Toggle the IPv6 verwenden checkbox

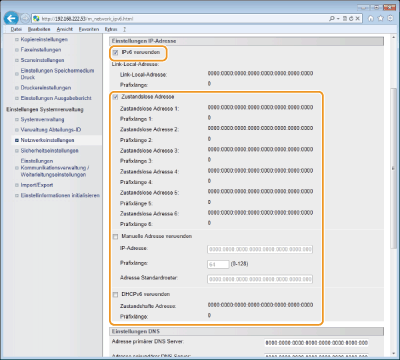click(115, 52)
